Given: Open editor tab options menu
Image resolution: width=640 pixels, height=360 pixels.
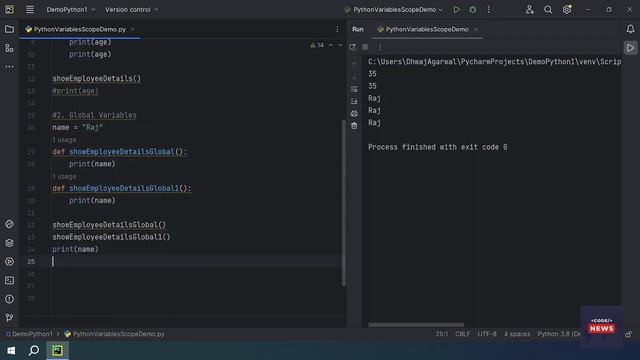Looking at the screenshot, I should [337, 29].
